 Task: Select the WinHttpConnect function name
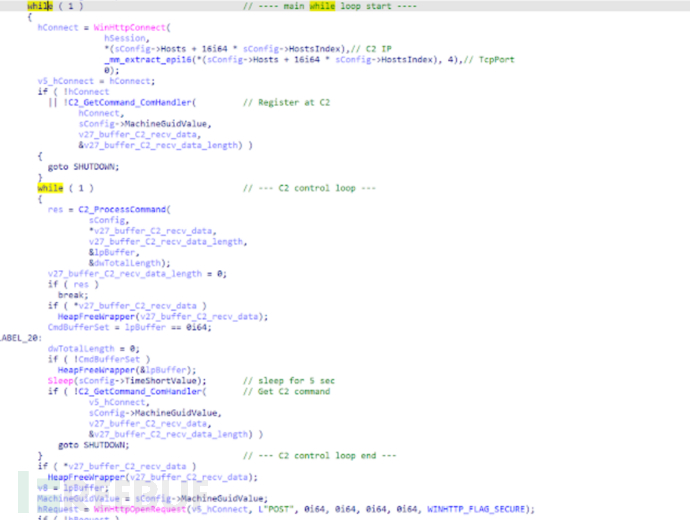tap(130, 27)
